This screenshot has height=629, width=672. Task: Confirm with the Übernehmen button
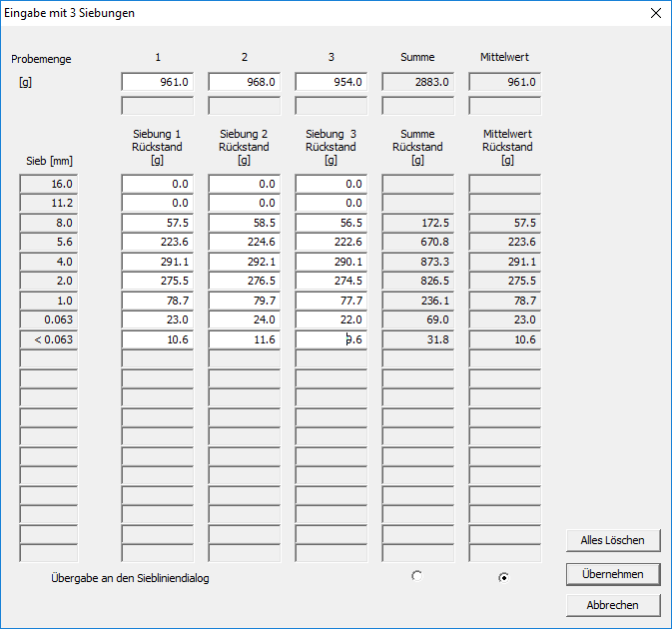tap(613, 574)
